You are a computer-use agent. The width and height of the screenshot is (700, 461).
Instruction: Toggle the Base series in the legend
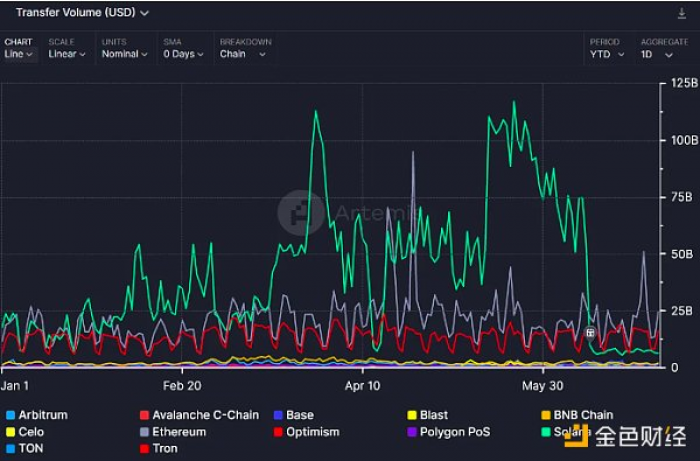point(294,415)
